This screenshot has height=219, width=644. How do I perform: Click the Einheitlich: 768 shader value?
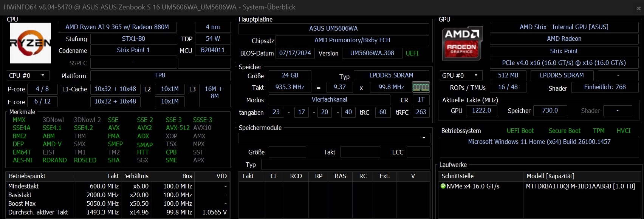[605, 87]
